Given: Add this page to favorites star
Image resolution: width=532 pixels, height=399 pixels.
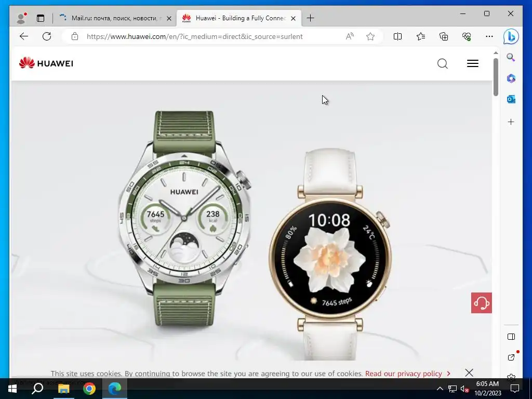Looking at the screenshot, I should coord(370,36).
